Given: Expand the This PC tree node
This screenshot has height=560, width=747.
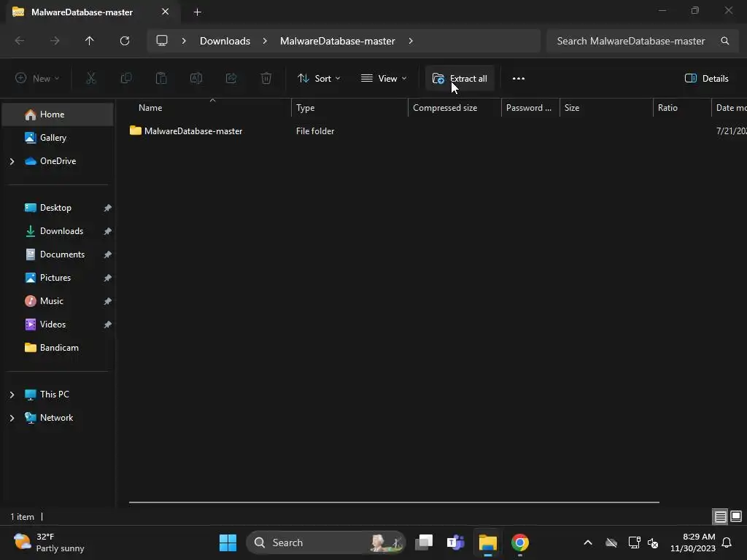Looking at the screenshot, I should coord(12,394).
